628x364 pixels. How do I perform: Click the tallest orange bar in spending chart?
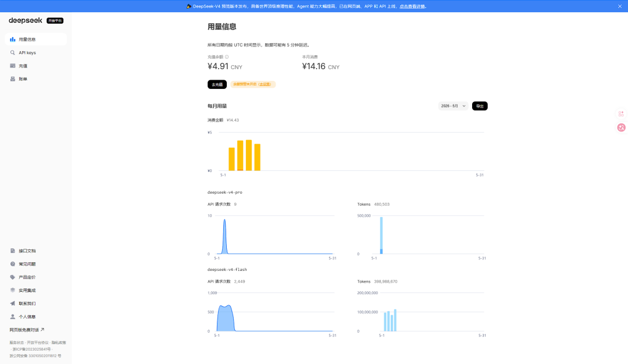[x=249, y=155]
